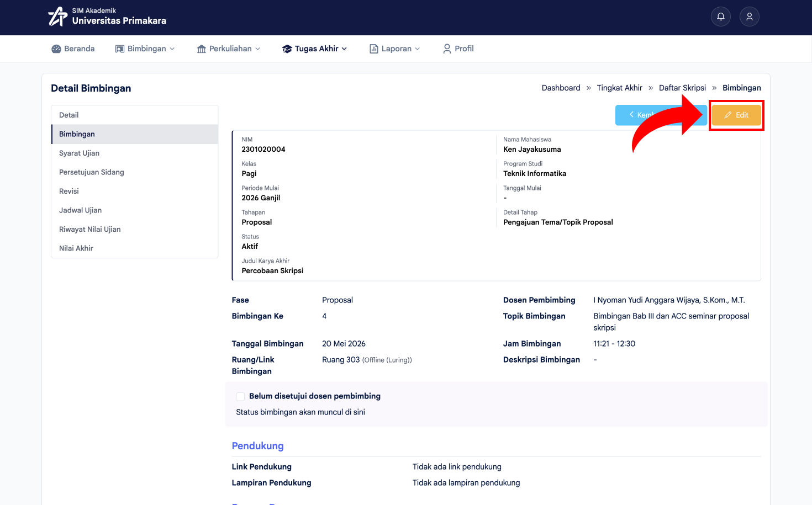Click the Judul Karya Akhir value Percobaan Skripsi
This screenshot has height=505, width=812.
point(272,270)
